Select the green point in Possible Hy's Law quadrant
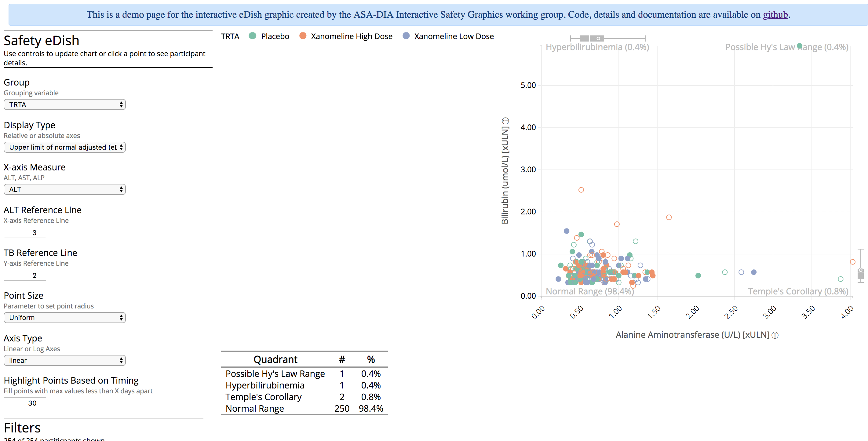 click(x=799, y=46)
